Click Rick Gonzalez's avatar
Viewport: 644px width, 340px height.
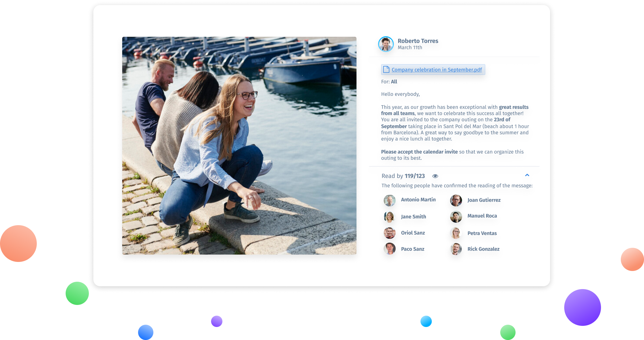coord(456,249)
